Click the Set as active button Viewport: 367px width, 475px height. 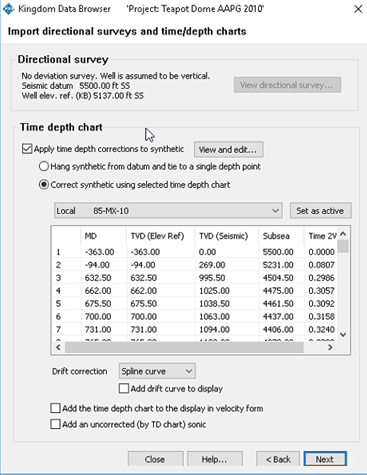coord(320,211)
